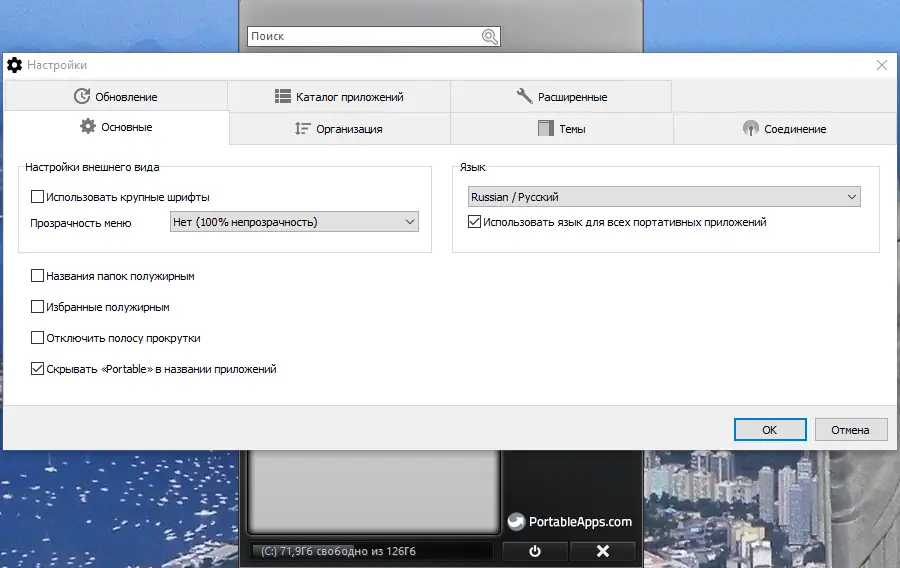Click the magnifier icon in the Поиск field
This screenshot has height=568, width=900.
490,37
